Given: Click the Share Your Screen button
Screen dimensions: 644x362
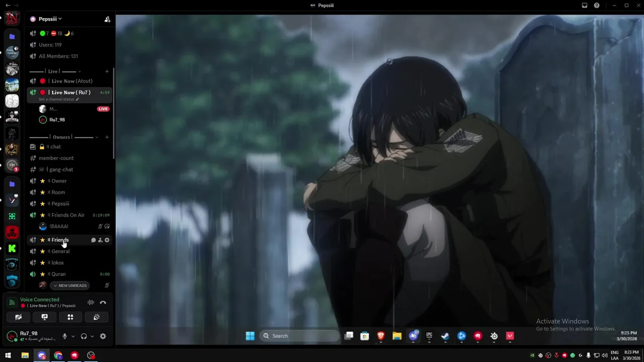Looking at the screenshot, I should tap(44, 317).
